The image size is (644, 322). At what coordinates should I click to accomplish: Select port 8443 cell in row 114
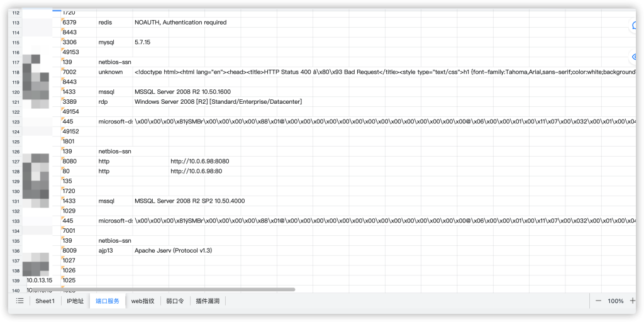(79, 33)
